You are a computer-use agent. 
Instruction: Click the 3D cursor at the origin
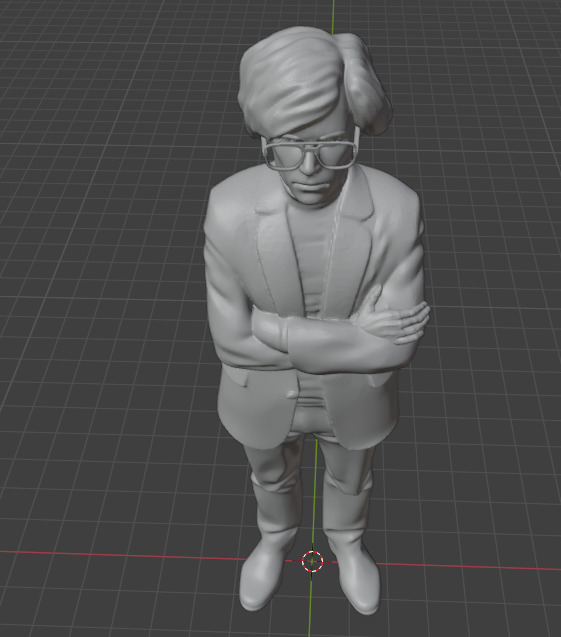[312, 561]
